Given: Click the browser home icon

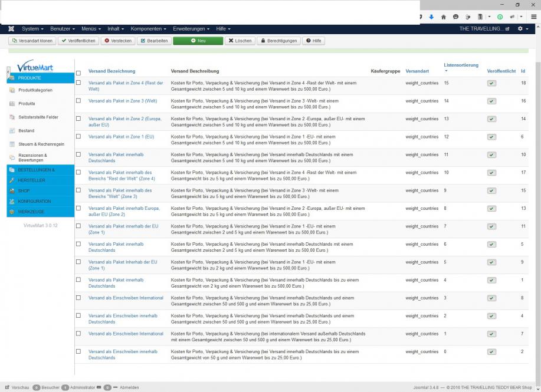Looking at the screenshot, I should [x=444, y=17].
